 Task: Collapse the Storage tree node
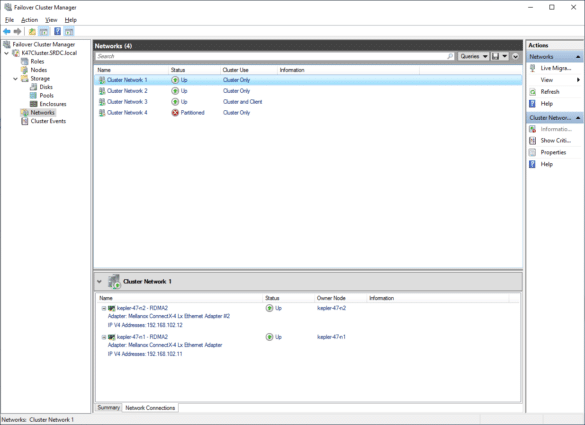coord(15,79)
